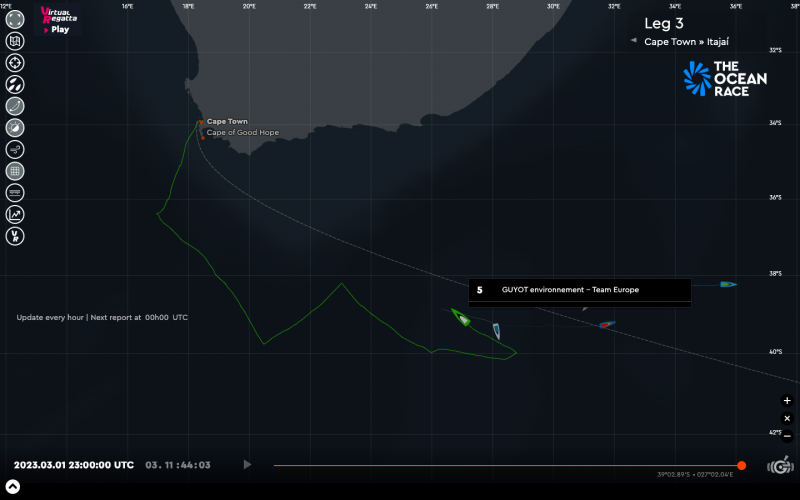Click the fullscreen corners icon

tap(15, 19)
